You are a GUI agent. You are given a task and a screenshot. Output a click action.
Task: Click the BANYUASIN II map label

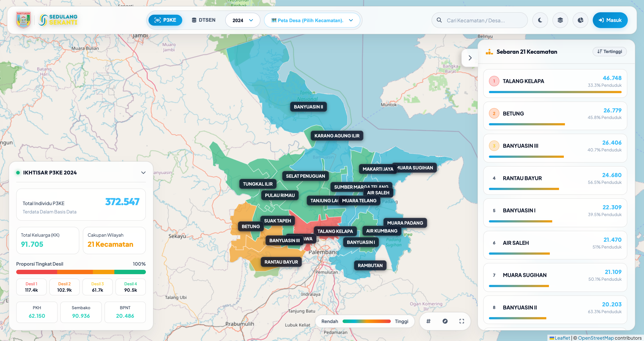(x=308, y=107)
